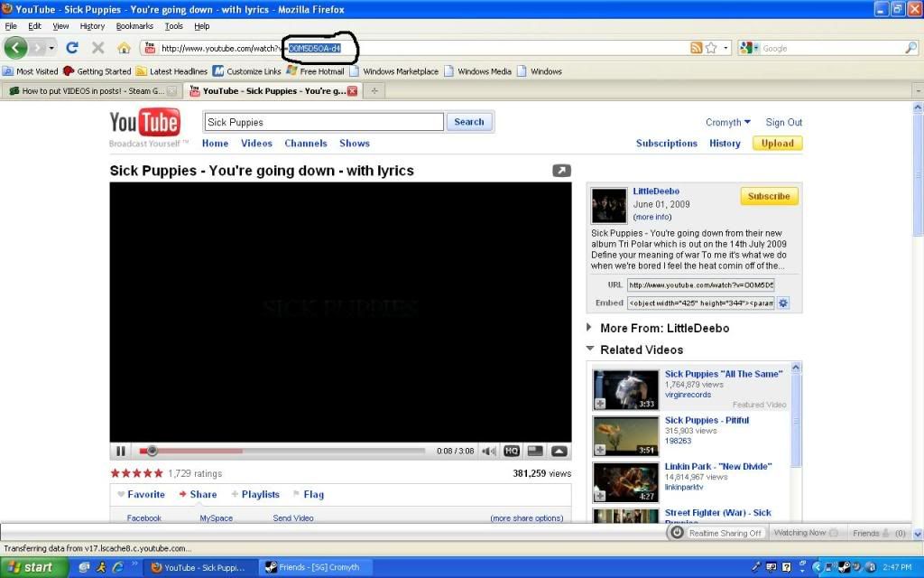Open embed customization gear icon
The height and width of the screenshot is (578, 924).
pyautogui.click(x=783, y=303)
